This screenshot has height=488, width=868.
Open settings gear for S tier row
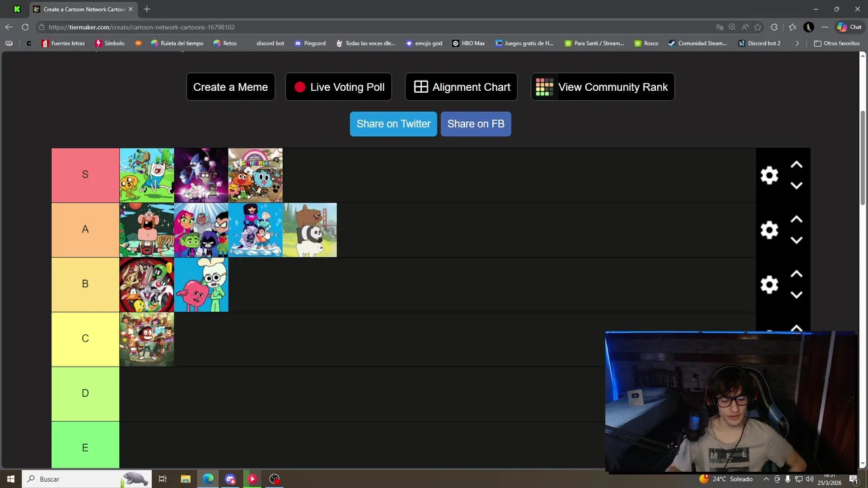coord(769,176)
